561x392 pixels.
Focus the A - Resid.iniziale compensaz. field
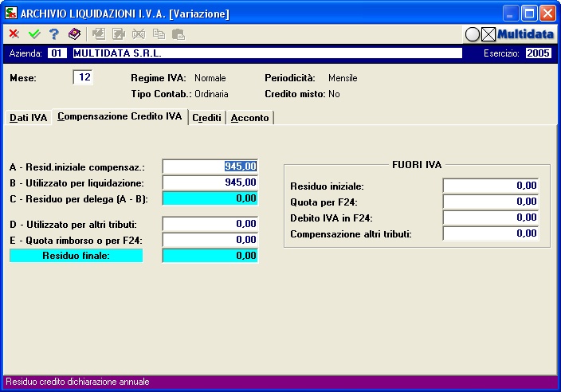[x=210, y=167]
